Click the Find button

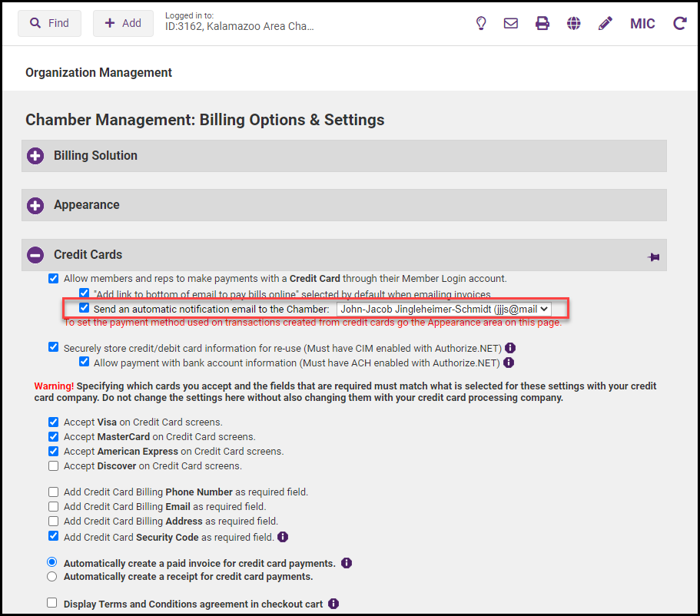(49, 23)
